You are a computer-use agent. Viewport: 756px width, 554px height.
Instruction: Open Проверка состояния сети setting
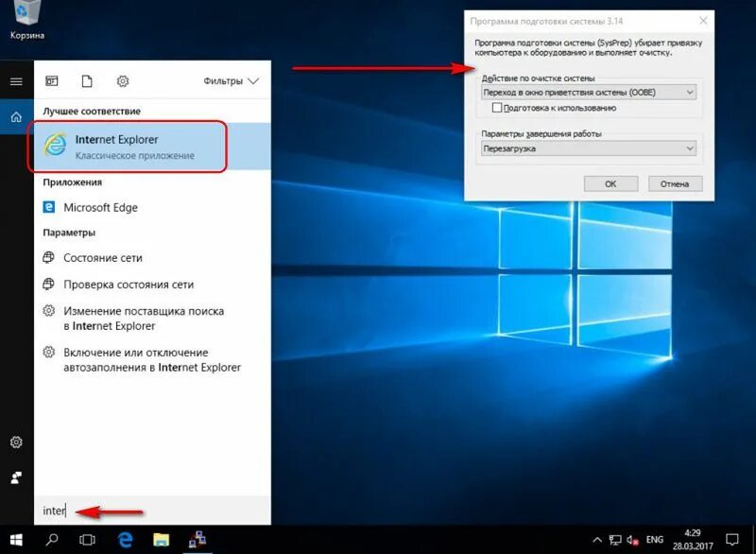[x=152, y=285]
